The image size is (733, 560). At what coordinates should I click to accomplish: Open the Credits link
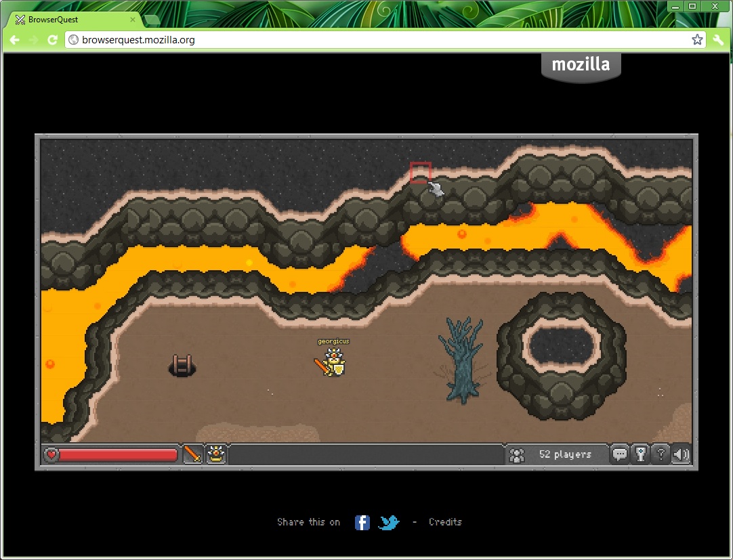coord(445,521)
